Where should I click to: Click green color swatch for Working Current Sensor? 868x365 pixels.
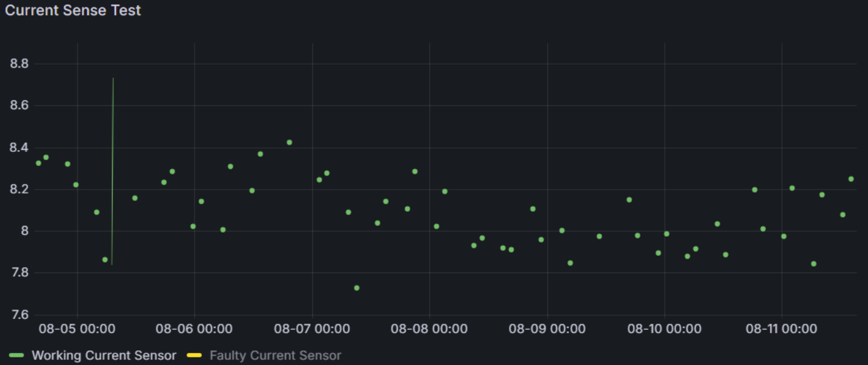(x=17, y=355)
